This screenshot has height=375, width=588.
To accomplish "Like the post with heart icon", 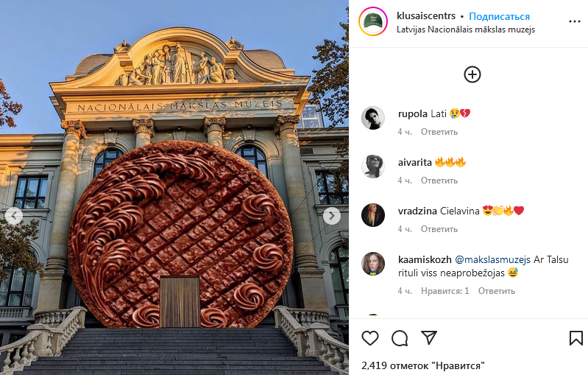I will click(x=370, y=338).
